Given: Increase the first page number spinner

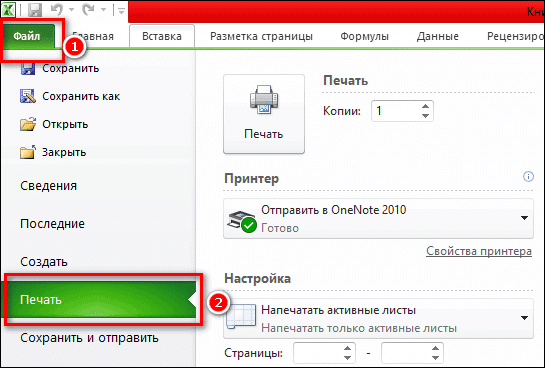Looking at the screenshot, I should (x=348, y=349).
